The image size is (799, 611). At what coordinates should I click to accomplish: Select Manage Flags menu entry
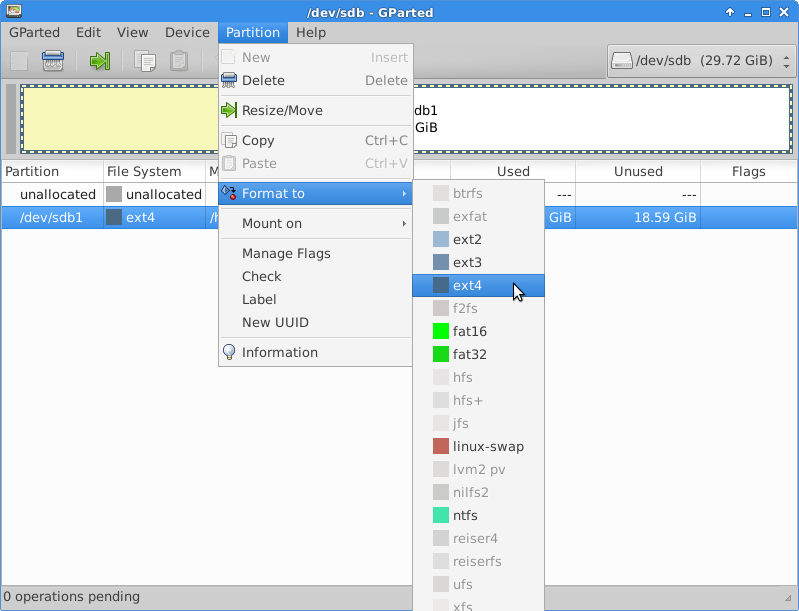[x=315, y=254]
